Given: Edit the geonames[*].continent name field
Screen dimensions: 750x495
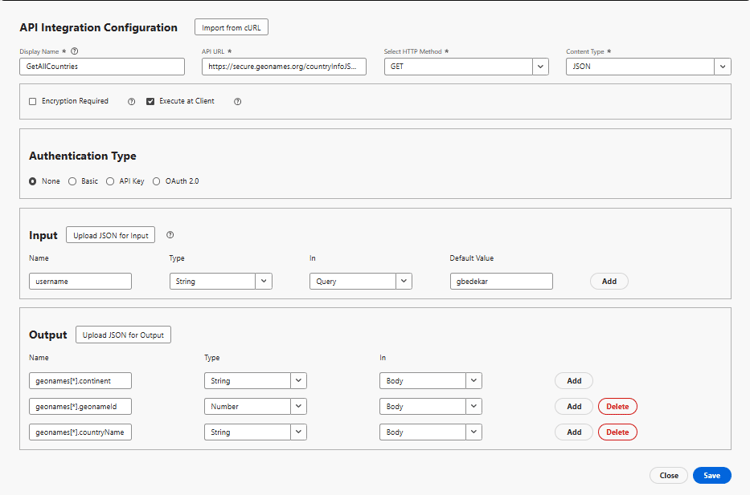Looking at the screenshot, I should pyautogui.click(x=80, y=381).
